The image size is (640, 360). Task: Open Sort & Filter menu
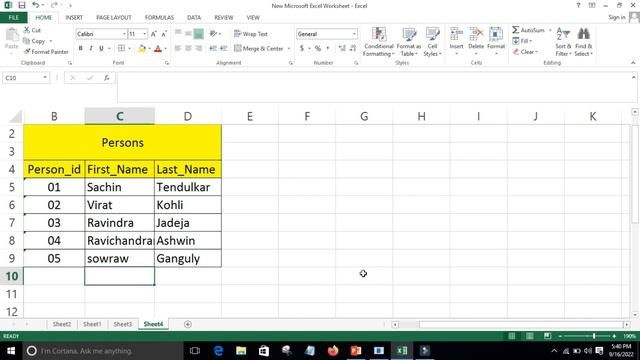[x=563, y=42]
